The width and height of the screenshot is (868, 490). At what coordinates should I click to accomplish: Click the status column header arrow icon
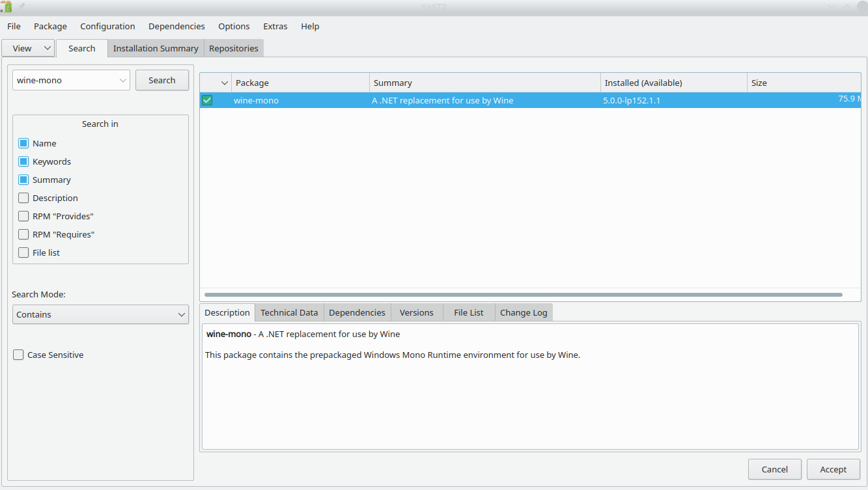point(225,83)
